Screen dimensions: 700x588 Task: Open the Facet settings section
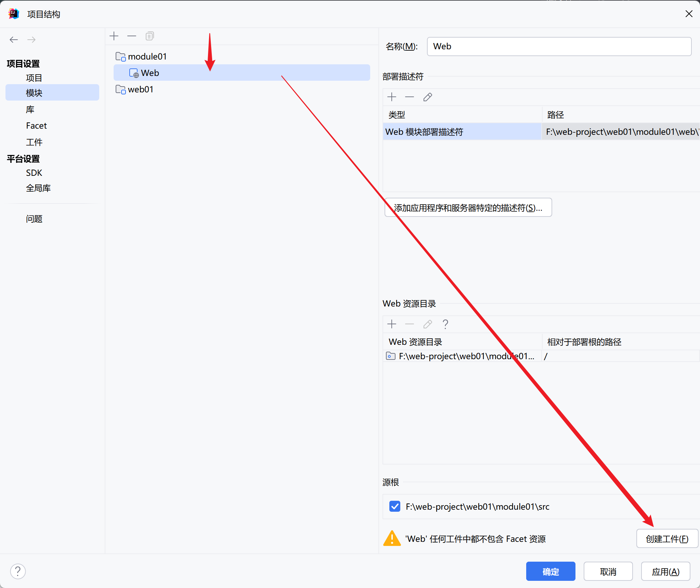[36, 126]
